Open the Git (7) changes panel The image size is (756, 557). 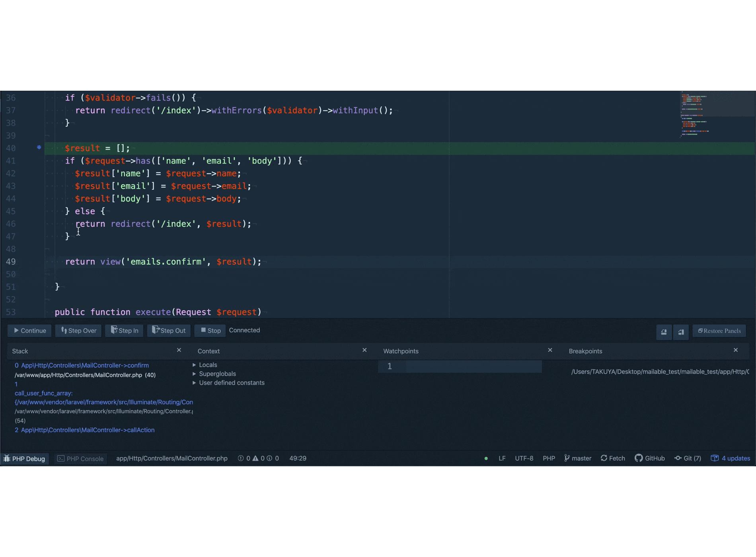(x=688, y=458)
